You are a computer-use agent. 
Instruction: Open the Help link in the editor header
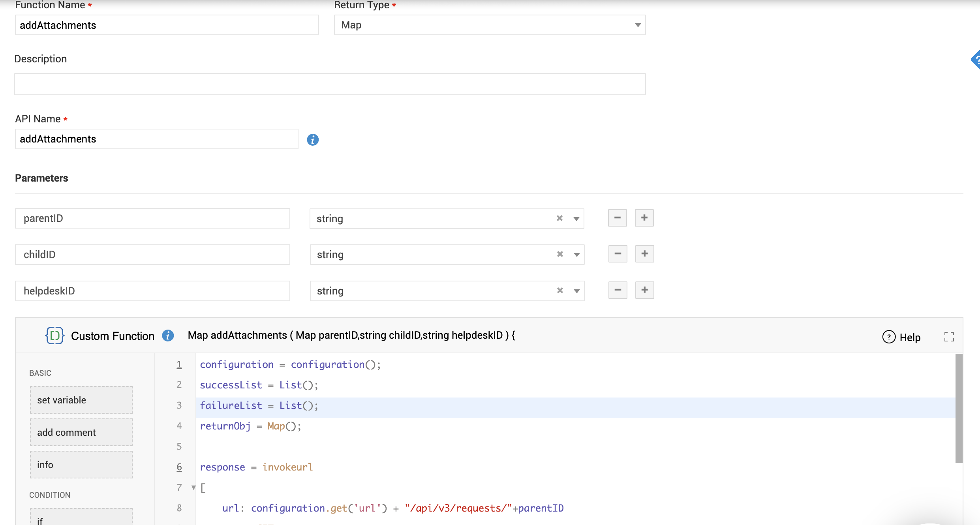point(901,337)
